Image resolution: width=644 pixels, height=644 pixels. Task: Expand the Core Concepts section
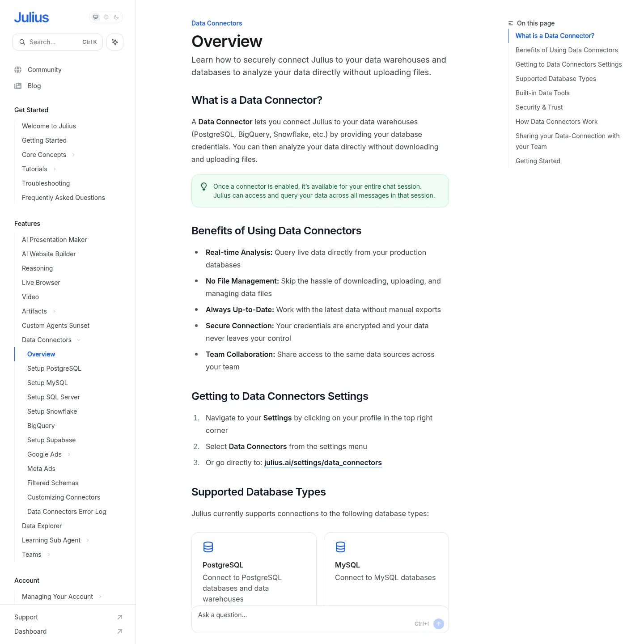[x=73, y=155]
